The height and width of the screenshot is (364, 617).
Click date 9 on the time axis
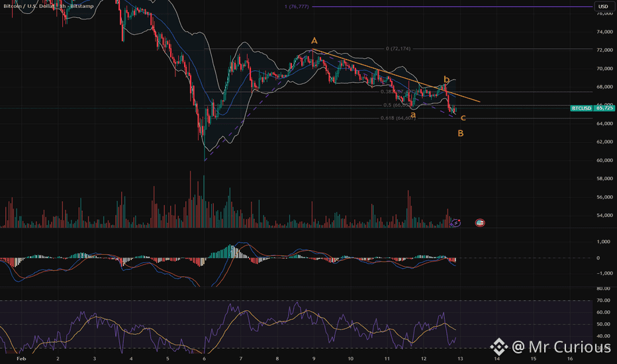click(314, 359)
